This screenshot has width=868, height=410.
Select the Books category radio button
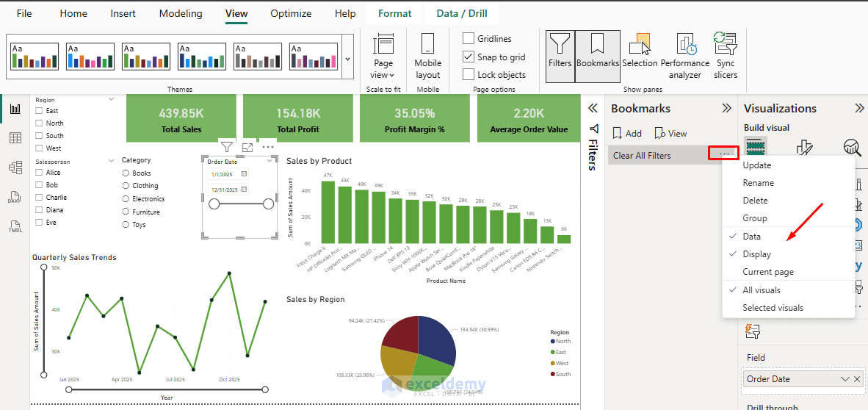click(126, 173)
